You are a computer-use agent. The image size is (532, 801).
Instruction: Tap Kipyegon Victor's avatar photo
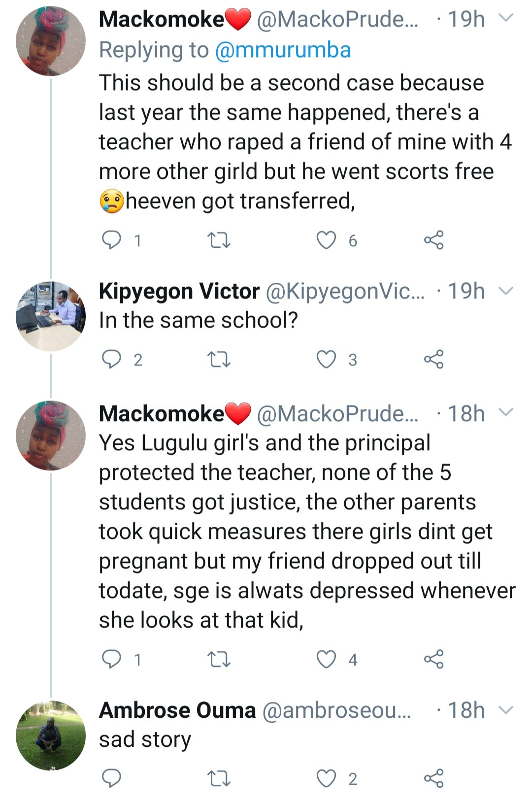point(51,316)
